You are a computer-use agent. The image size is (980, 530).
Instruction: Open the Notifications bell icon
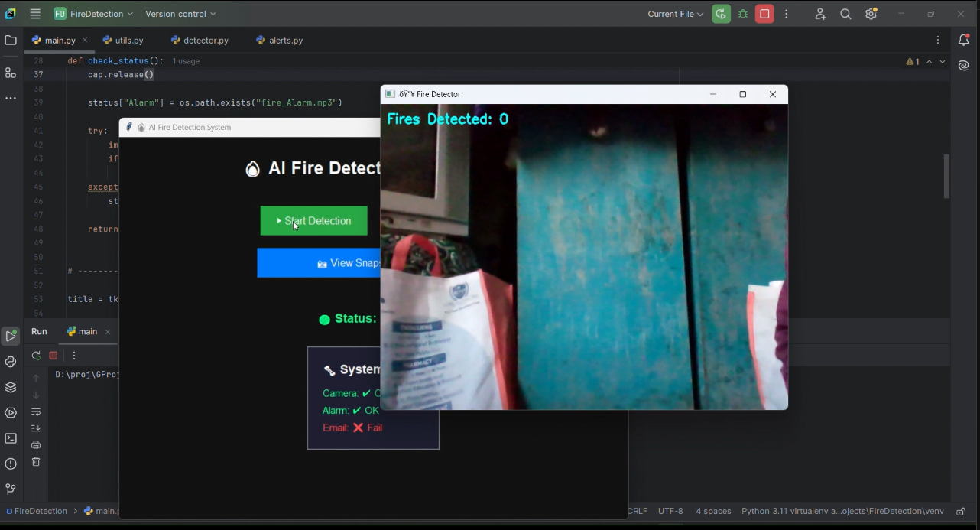(x=963, y=40)
